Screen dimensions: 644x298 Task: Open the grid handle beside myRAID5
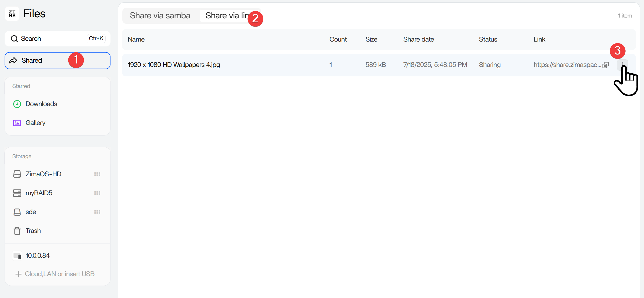97,193
